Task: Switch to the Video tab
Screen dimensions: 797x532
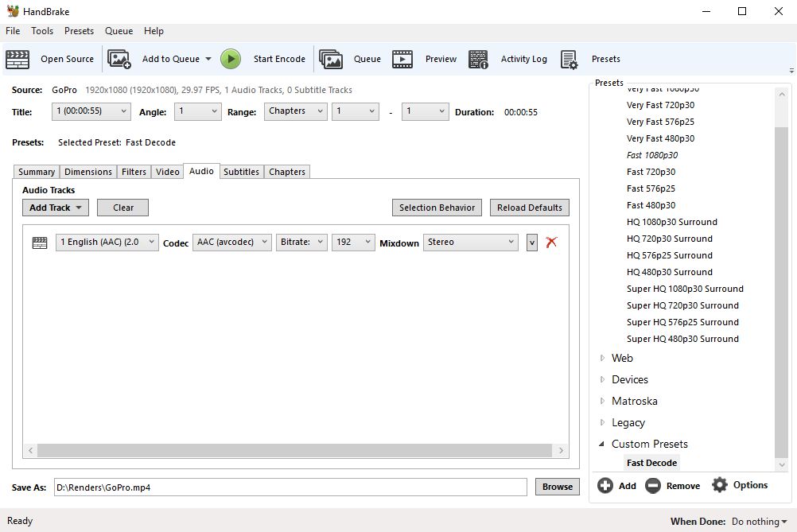Action: coord(167,172)
